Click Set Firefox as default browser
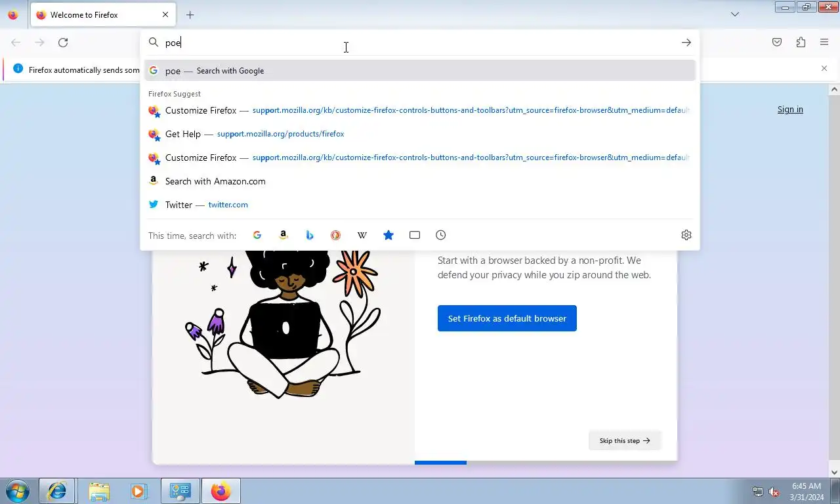The height and width of the screenshot is (504, 840). 507,318
